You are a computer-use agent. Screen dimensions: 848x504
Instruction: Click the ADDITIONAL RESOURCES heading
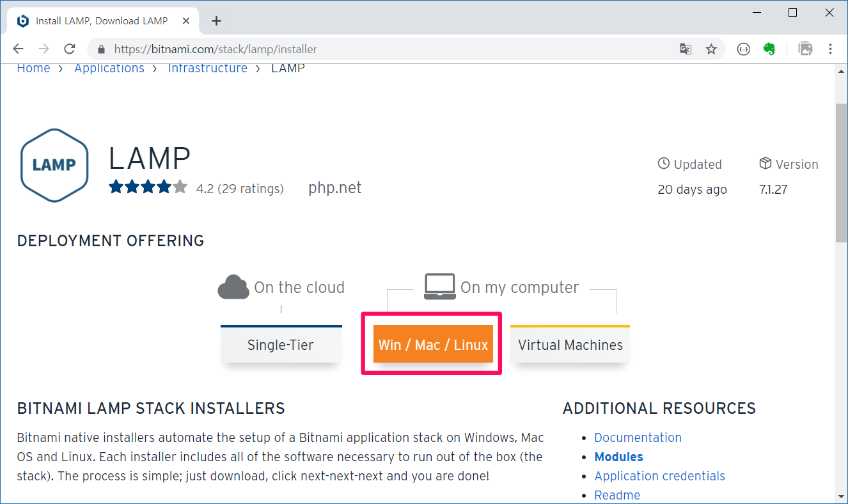tap(659, 408)
